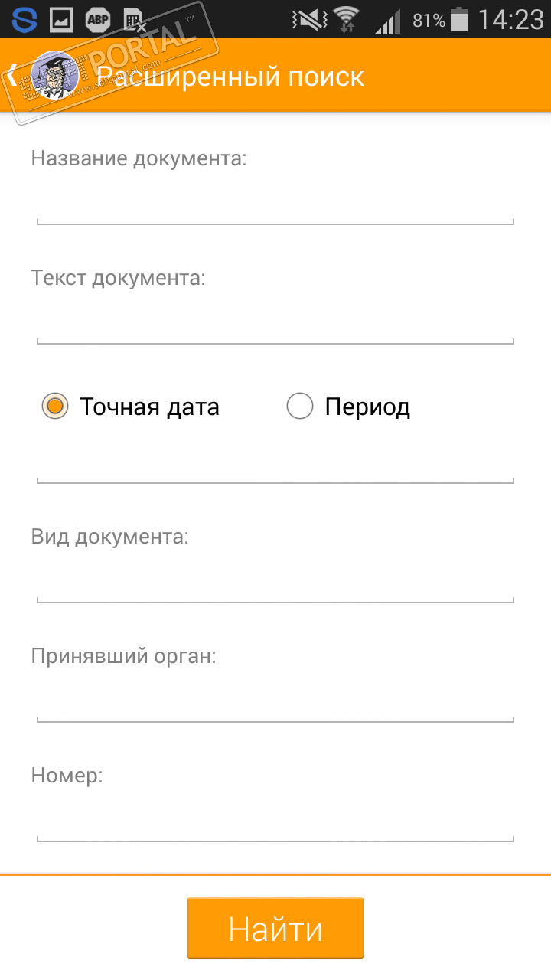This screenshot has height=980, width=551.
Task: Tap the Wi-Fi signal icon
Action: coord(347,19)
